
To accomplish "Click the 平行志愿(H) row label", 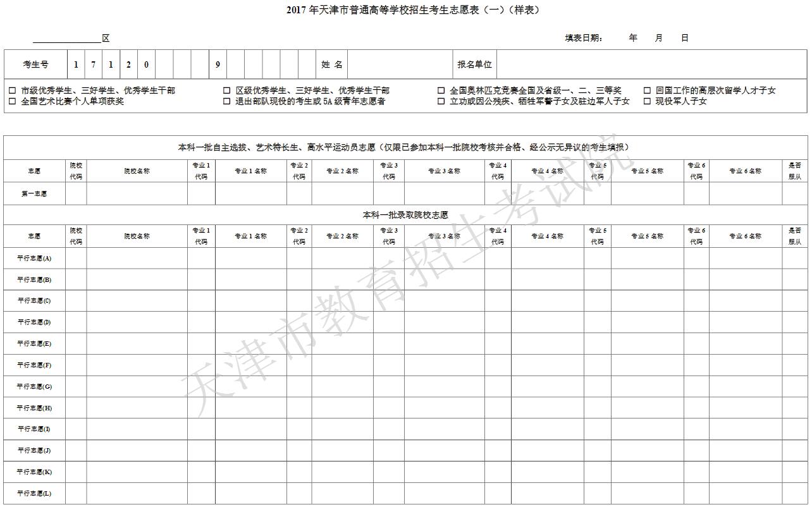I will [x=34, y=408].
